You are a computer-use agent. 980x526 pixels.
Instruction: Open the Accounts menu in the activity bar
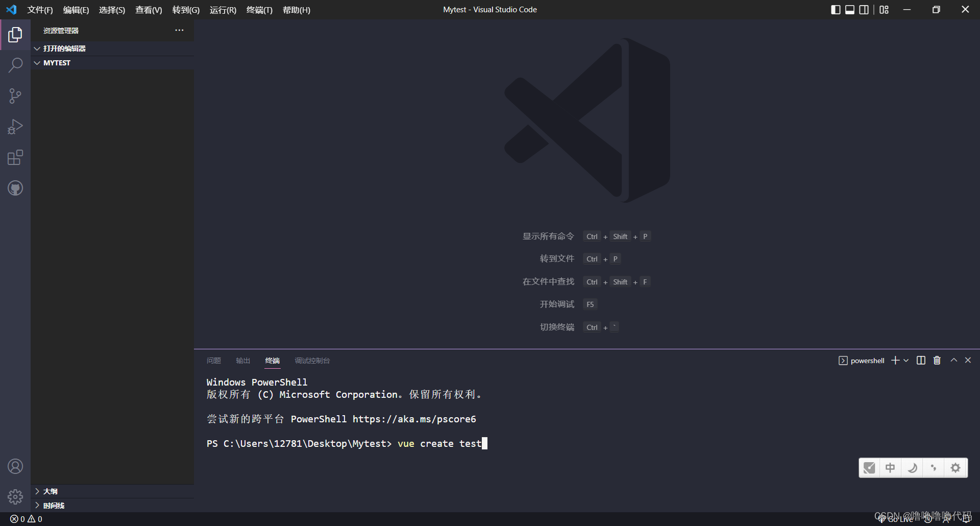(15, 466)
